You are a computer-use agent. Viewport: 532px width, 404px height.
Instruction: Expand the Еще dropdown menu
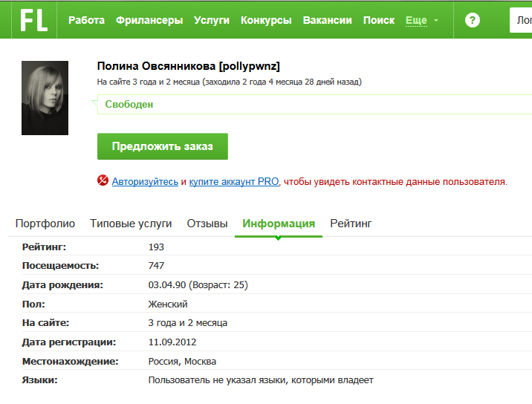[x=416, y=20]
